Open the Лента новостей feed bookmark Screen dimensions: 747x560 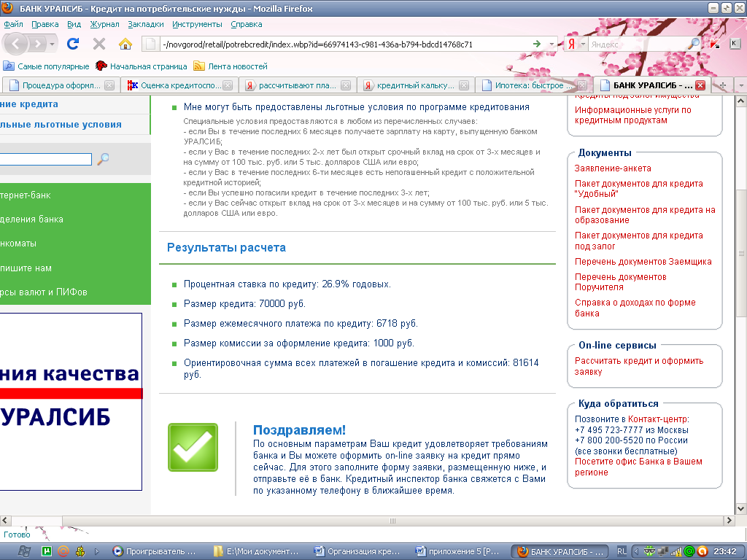pyautogui.click(x=231, y=66)
